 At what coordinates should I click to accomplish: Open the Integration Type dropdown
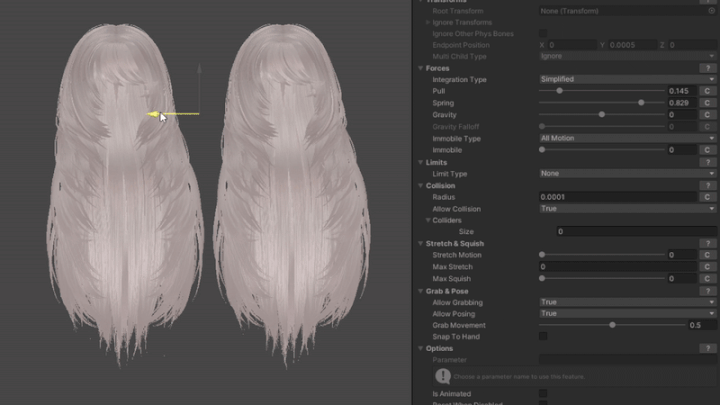pyautogui.click(x=627, y=79)
